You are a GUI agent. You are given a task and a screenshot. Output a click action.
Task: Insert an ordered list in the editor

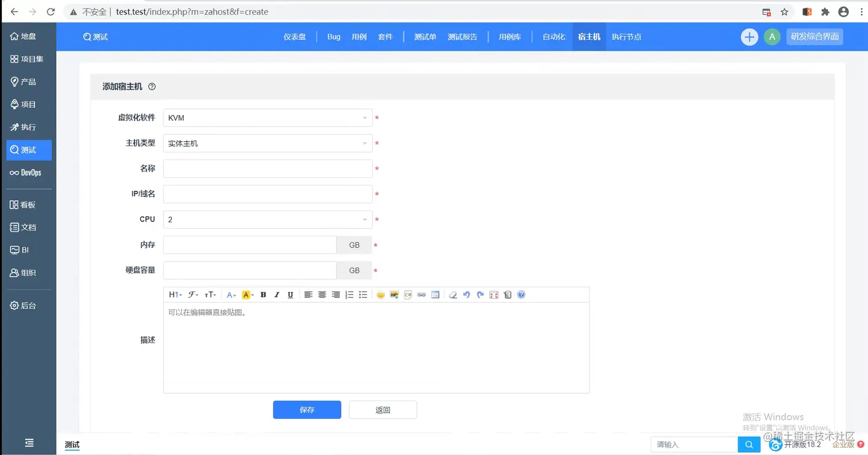pyautogui.click(x=349, y=295)
